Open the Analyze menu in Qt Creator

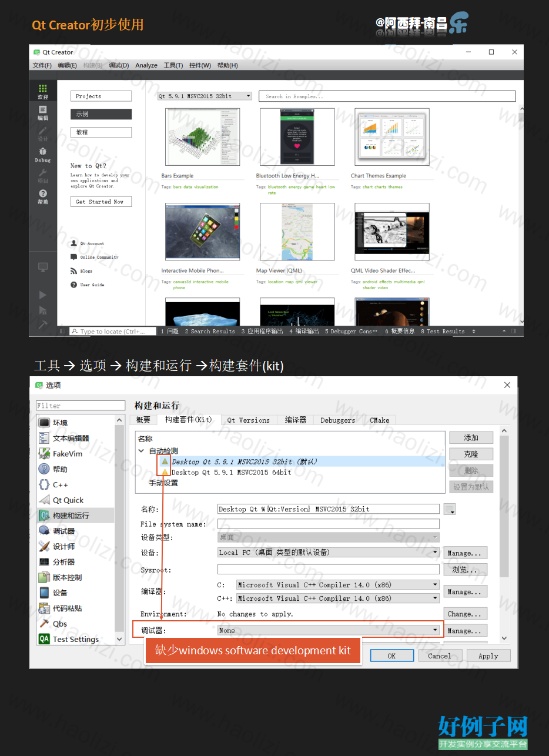click(146, 65)
